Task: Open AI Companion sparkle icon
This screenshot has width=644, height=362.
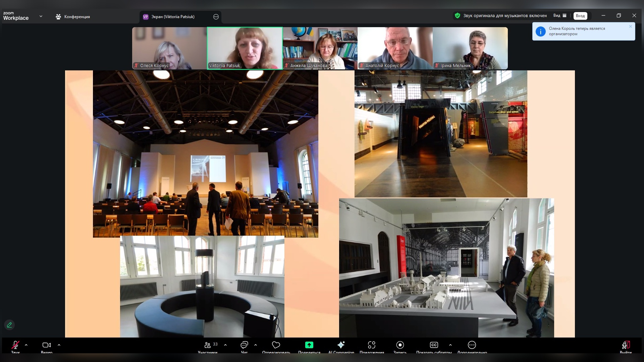Action: tap(341, 345)
